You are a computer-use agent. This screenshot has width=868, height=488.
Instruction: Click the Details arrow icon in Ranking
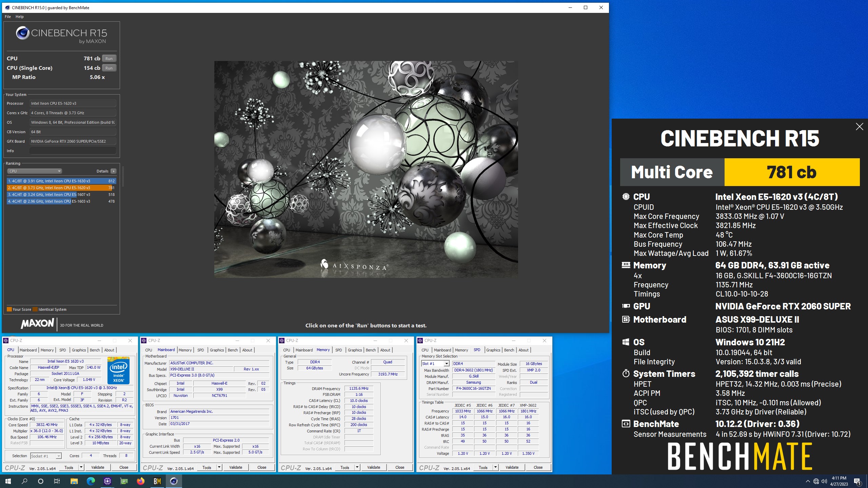point(114,171)
